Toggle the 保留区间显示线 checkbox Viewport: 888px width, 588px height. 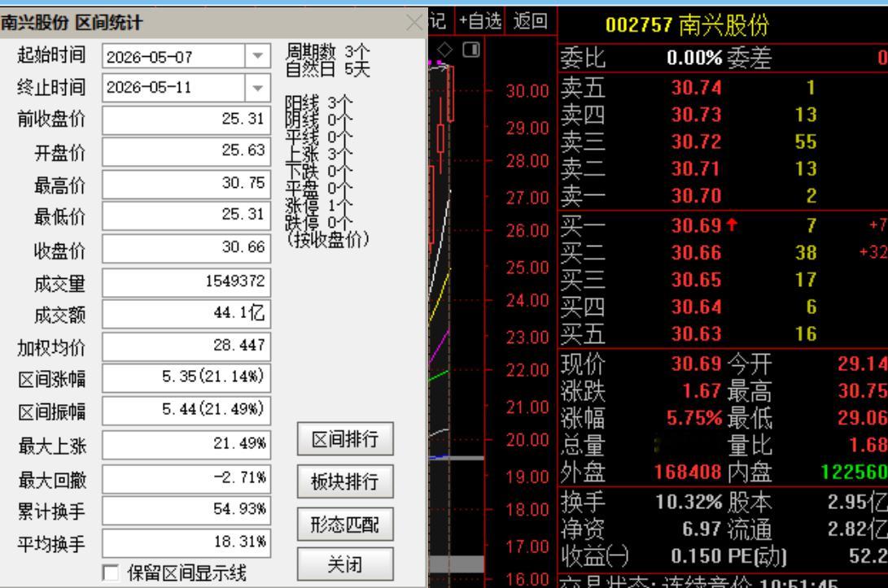(111, 573)
